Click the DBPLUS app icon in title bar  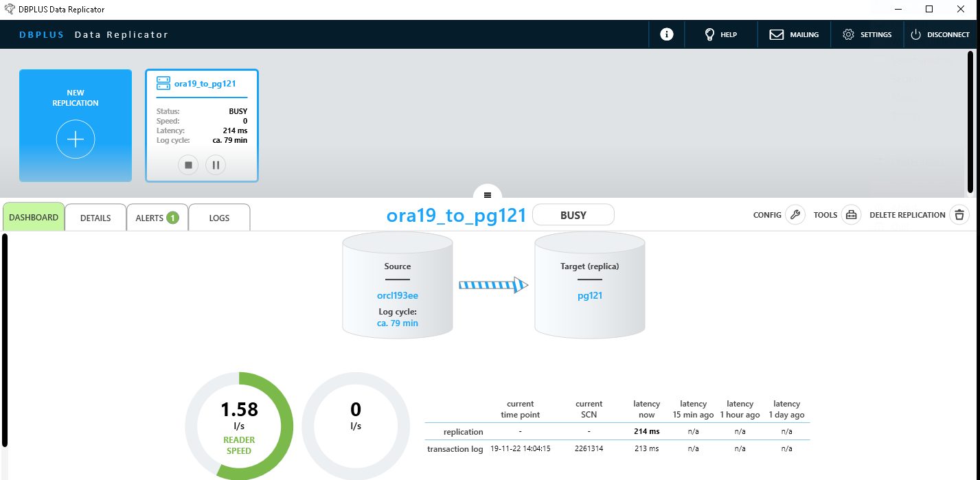coord(10,9)
